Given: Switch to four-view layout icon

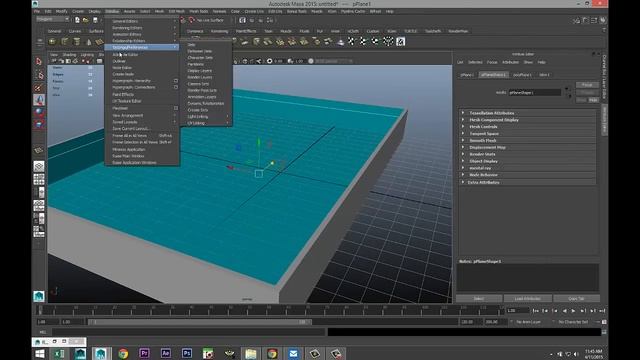Looking at the screenshot, I should 39,179.
